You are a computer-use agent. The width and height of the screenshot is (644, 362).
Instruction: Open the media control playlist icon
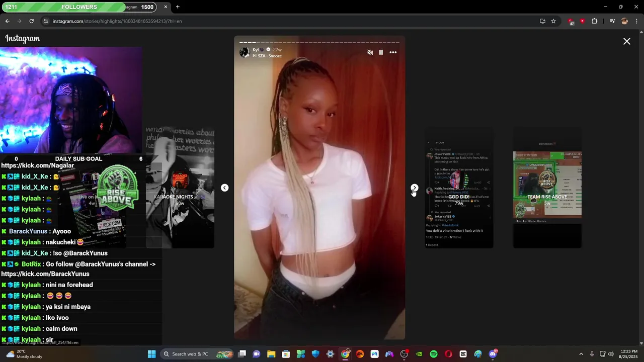tap(612, 21)
